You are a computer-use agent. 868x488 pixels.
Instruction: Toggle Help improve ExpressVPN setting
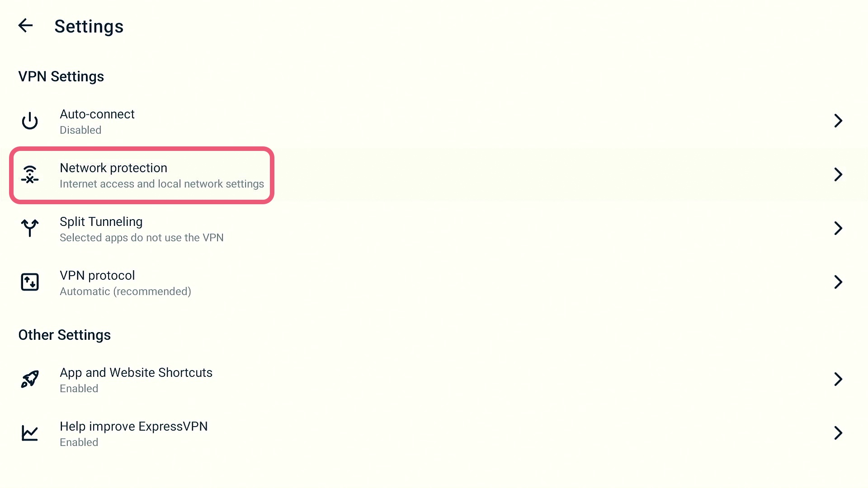[434, 433]
